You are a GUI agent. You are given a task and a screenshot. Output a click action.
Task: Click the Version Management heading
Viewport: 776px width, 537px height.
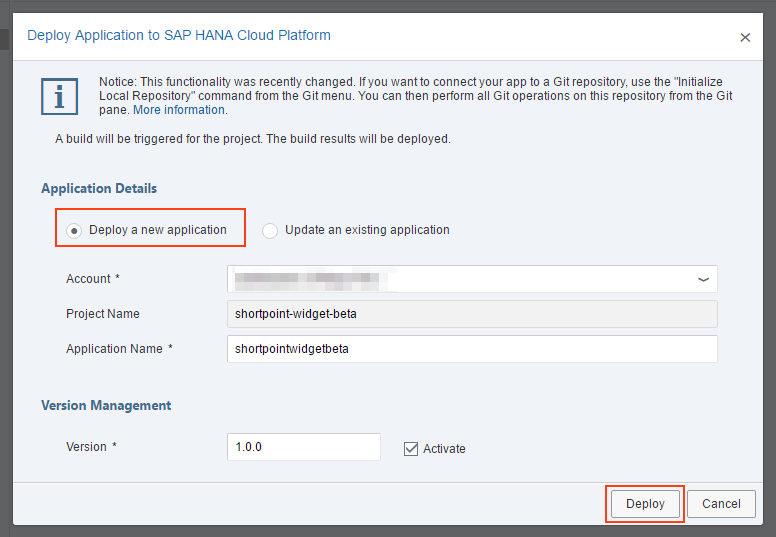pos(106,406)
